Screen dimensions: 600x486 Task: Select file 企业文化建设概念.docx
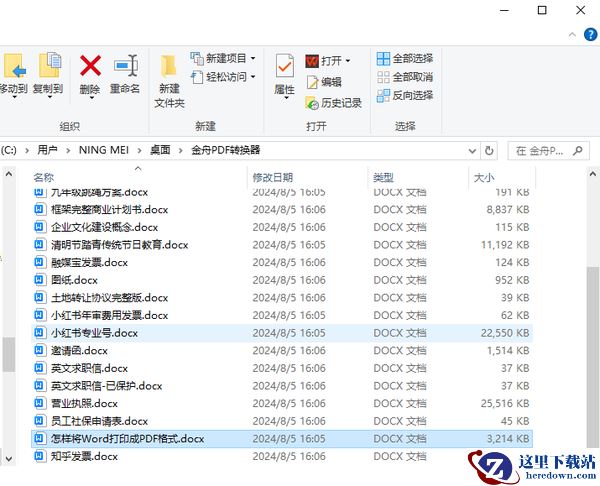[x=282, y=227]
